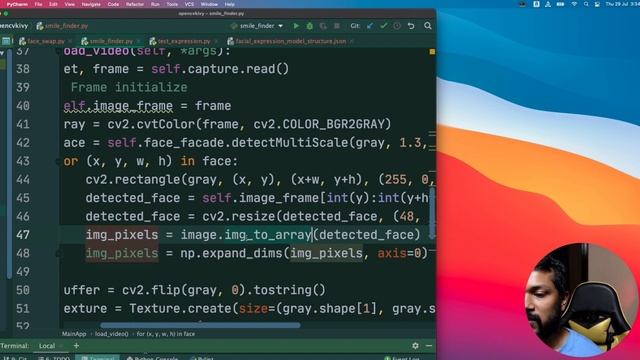Image resolution: width=640 pixels, height=360 pixels.
Task: Click 'for (x, y, w, h) in face' breadcrumb
Action: (x=166, y=334)
